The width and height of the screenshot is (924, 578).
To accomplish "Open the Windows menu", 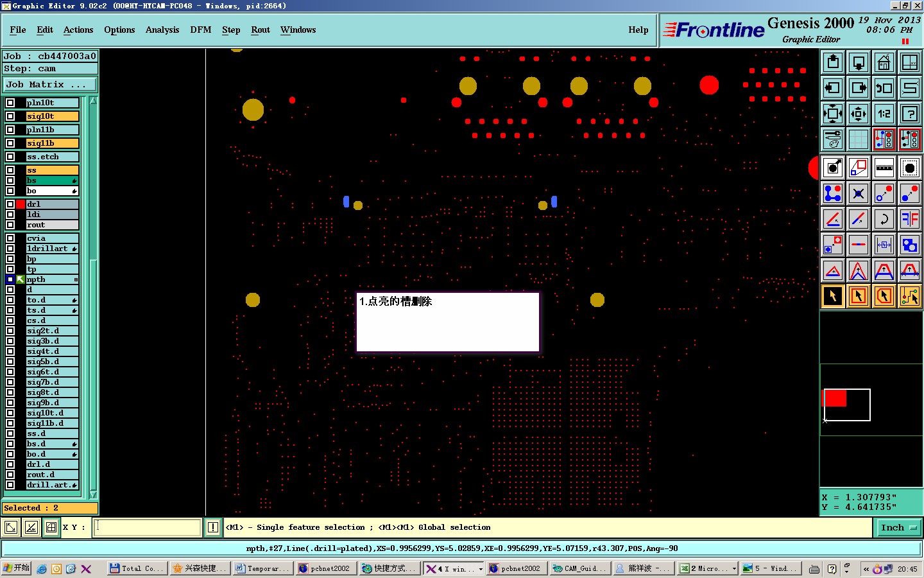I will click(x=298, y=30).
